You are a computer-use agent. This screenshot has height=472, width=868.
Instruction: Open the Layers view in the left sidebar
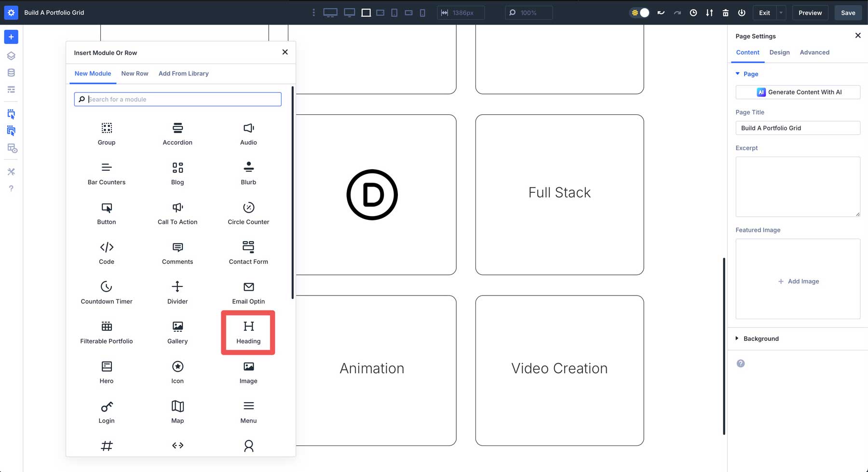pos(11,55)
